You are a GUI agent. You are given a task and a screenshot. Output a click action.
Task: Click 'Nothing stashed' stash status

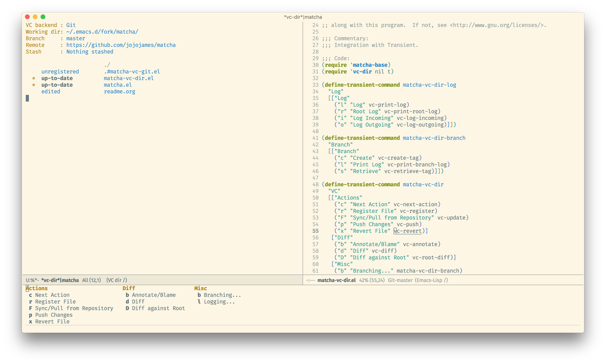tap(90, 52)
